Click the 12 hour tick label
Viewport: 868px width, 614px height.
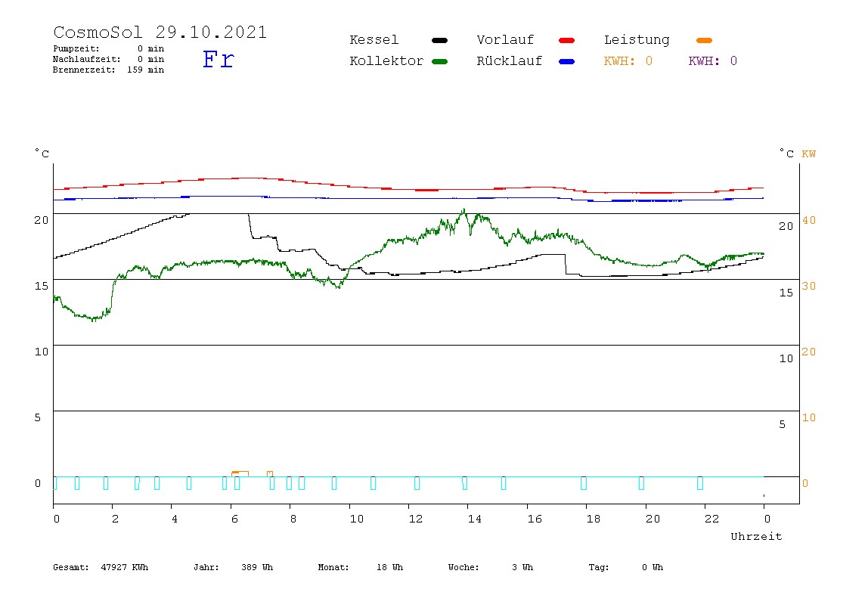coord(416,519)
